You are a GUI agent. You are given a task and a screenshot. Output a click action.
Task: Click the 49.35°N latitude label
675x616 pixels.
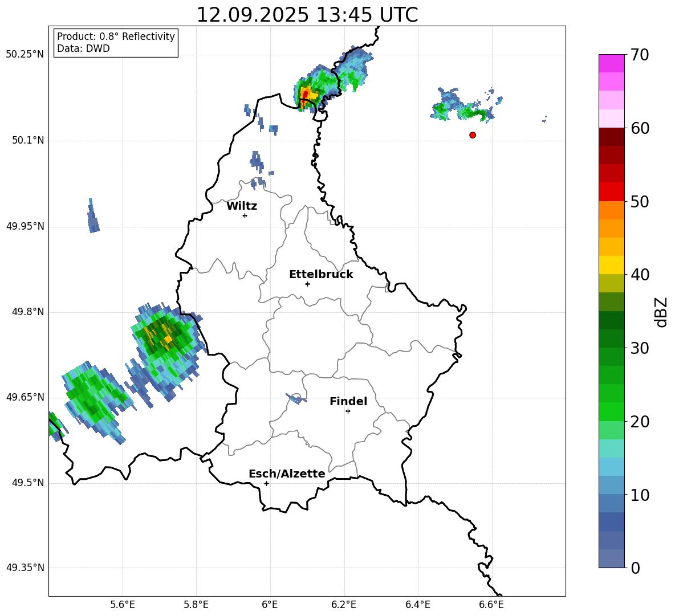tap(25, 568)
